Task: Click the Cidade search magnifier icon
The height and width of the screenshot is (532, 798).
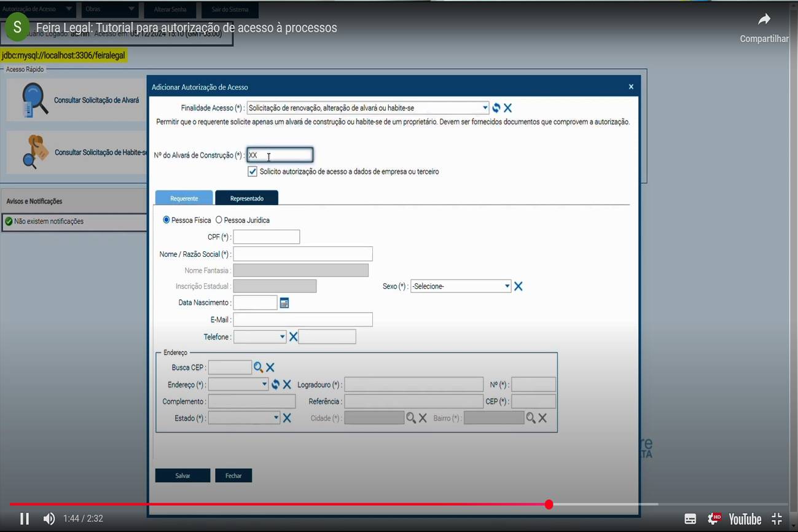Action: point(411,418)
